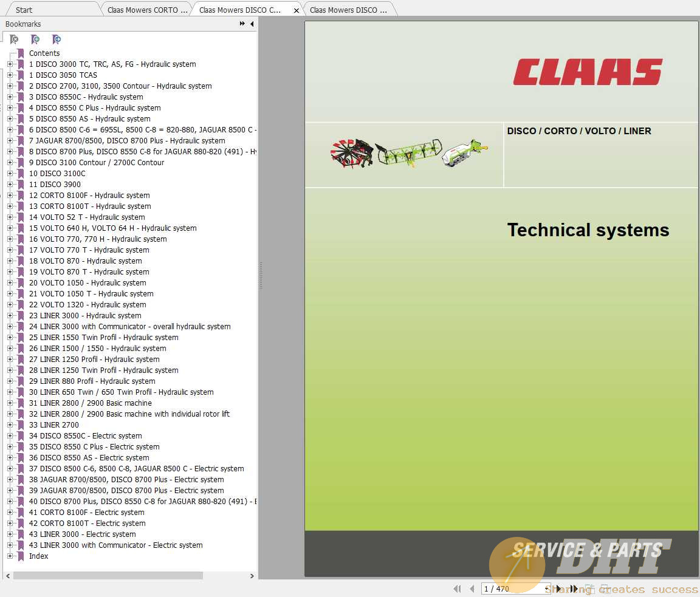Expand the 34 DISCO 8550C - Electric system bookmark
Image resolution: width=700 pixels, height=597 pixels.
pos(10,436)
